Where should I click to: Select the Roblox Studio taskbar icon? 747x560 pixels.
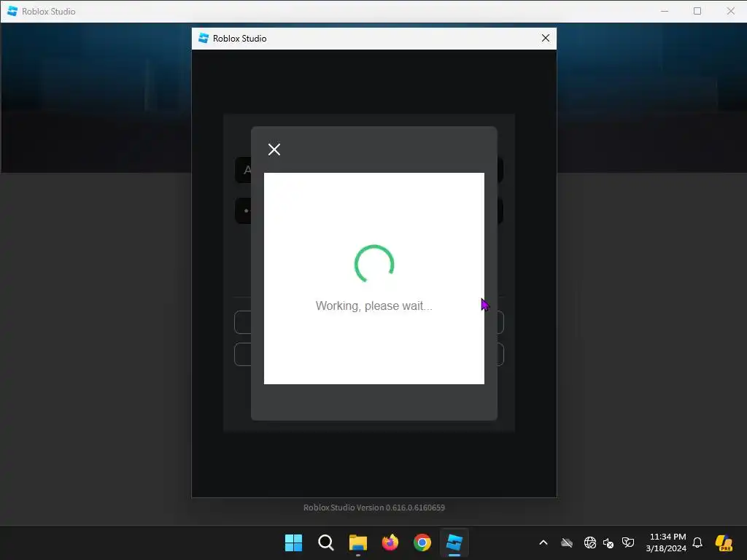click(x=454, y=542)
